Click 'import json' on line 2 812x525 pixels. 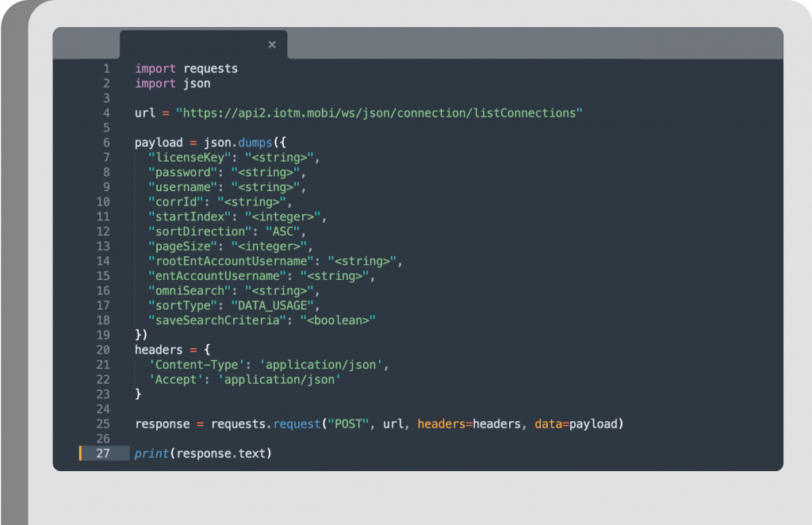[x=172, y=83]
